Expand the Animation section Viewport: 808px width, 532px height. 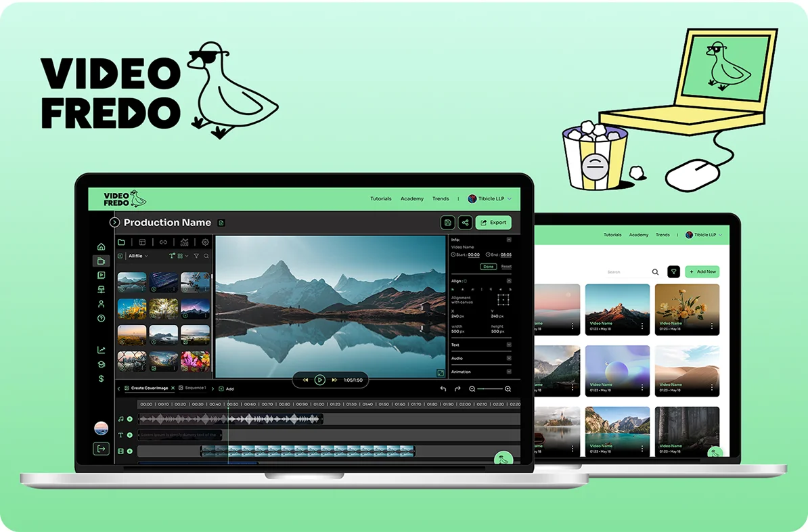pyautogui.click(x=509, y=372)
